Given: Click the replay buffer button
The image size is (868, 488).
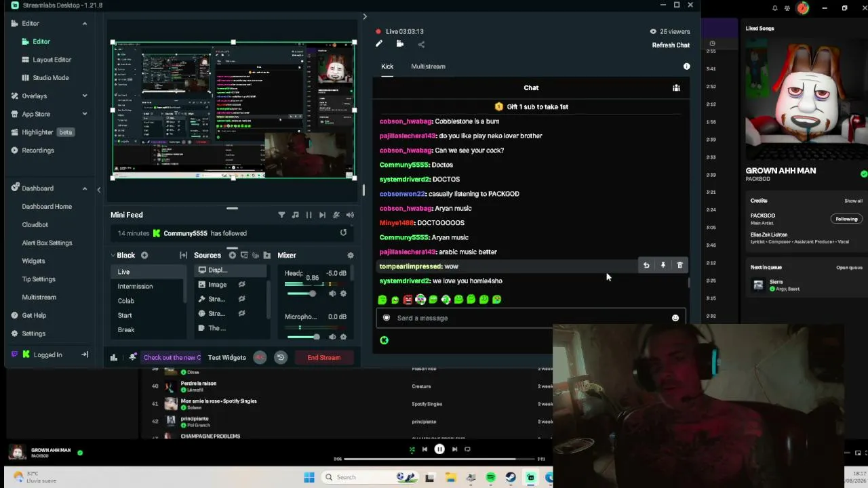Looking at the screenshot, I should pos(280,357).
